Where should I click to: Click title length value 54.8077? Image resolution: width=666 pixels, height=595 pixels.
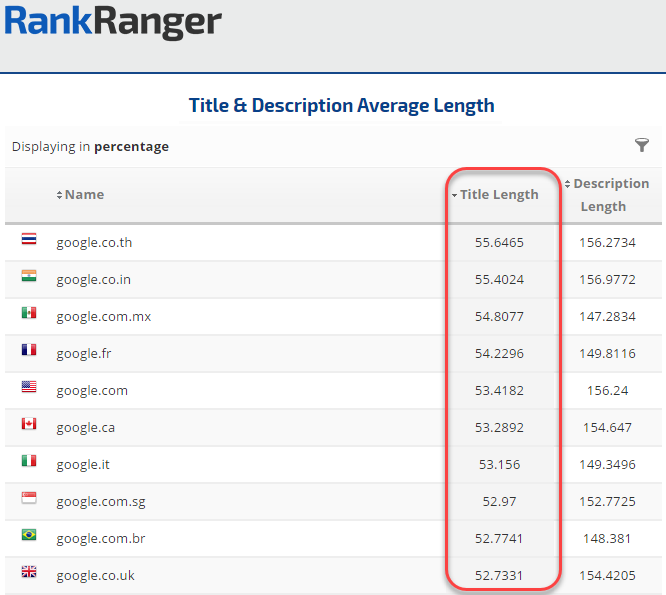click(500, 316)
